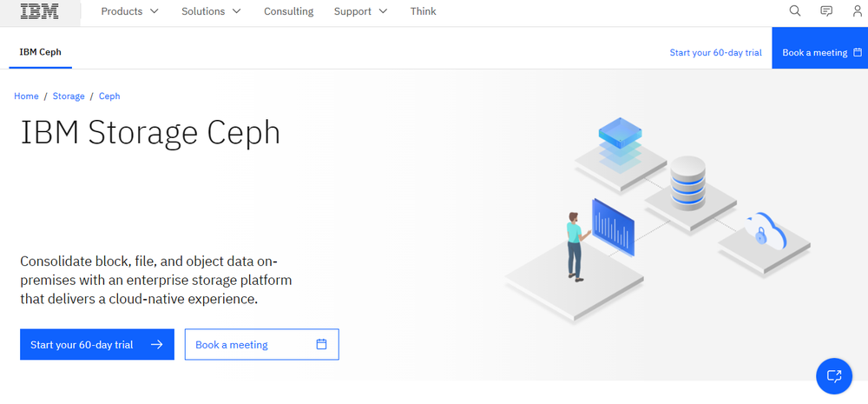
Task: Open the chat bubble icon in header
Action: coord(826,11)
